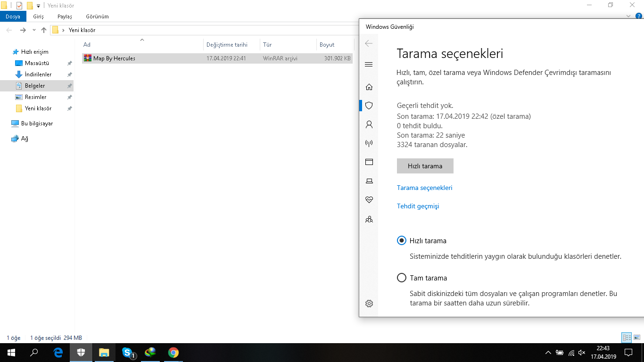644x362 pixels.
Task: Sort files by the Ad column header
Action: (142, 45)
